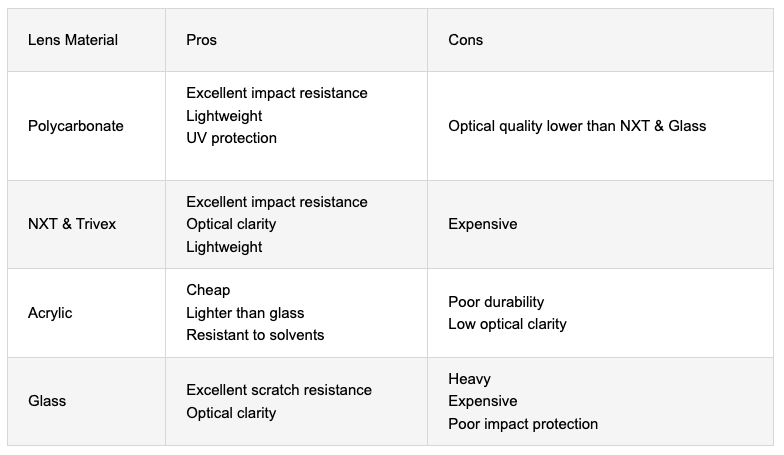The height and width of the screenshot is (455, 784).
Task: Click 'Lightweight' in the Polycarbonate row
Action: (x=224, y=116)
